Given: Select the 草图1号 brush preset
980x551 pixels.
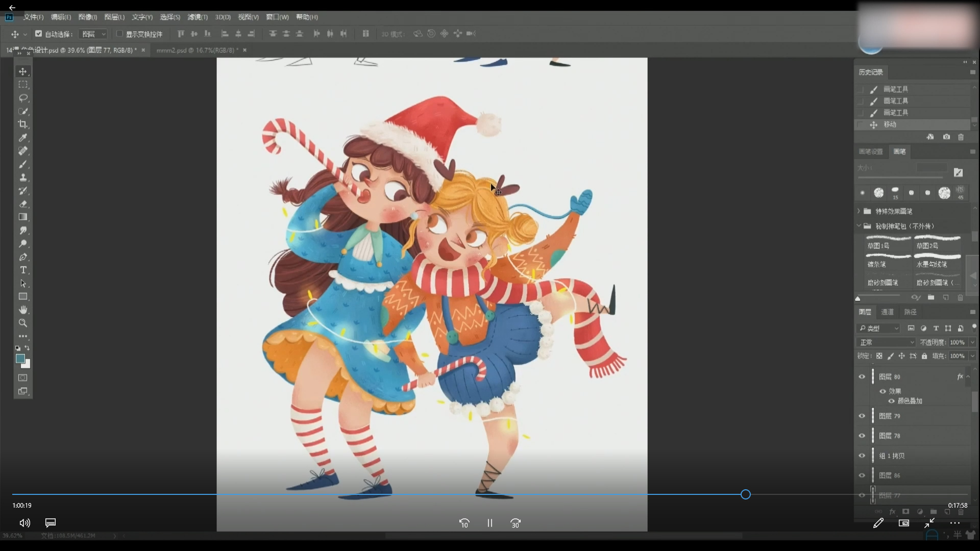Looking at the screenshot, I should pos(888,242).
